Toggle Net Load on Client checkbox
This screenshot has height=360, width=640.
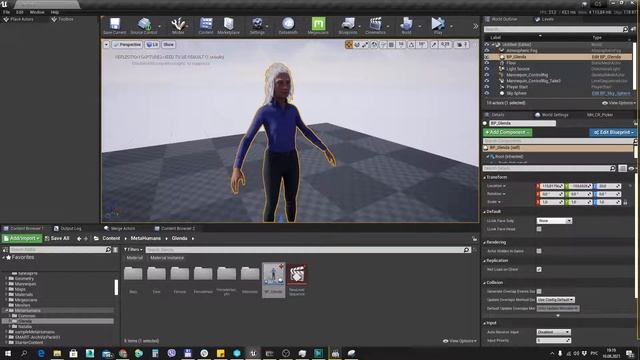[x=539, y=269]
